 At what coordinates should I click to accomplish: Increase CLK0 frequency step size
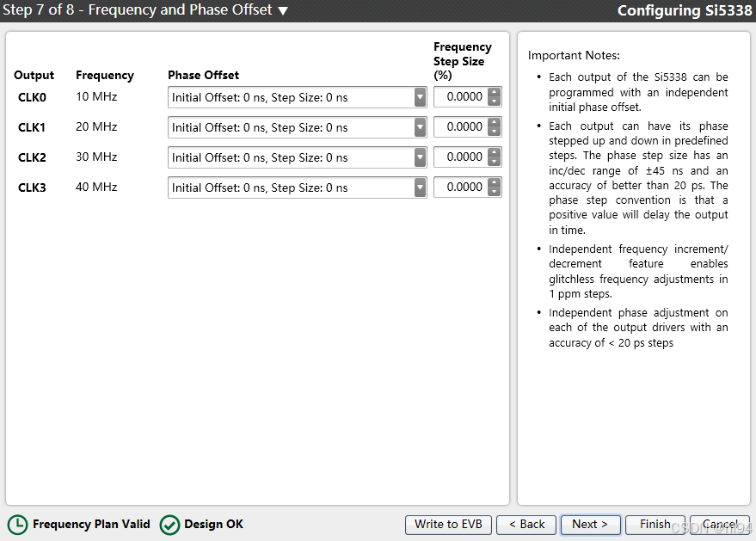coord(495,93)
